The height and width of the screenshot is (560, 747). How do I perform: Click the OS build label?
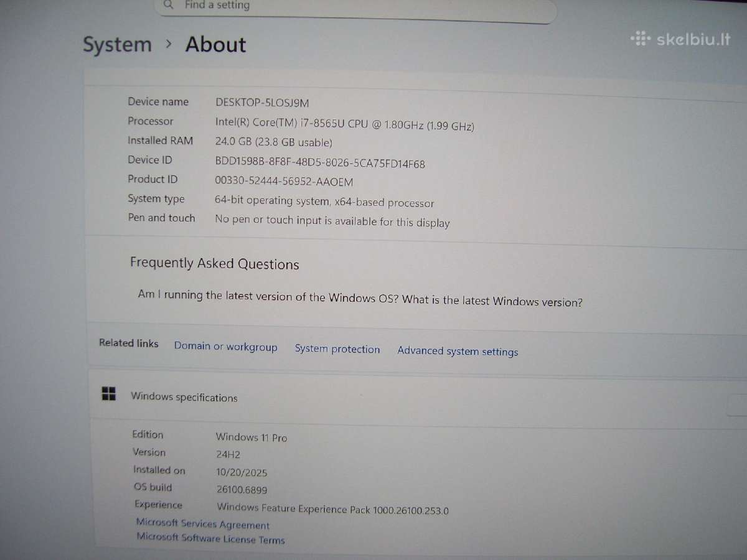(153, 487)
